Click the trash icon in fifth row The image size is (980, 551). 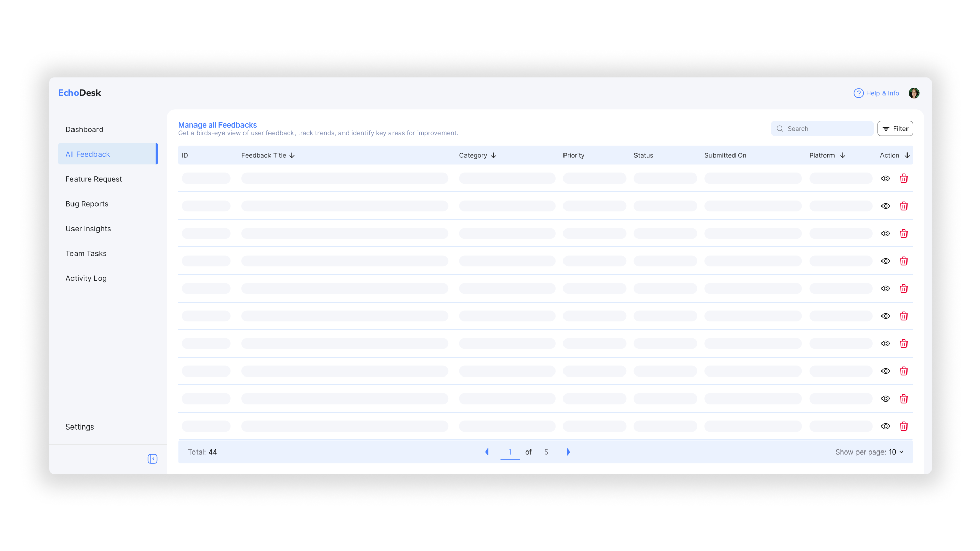pyautogui.click(x=903, y=288)
